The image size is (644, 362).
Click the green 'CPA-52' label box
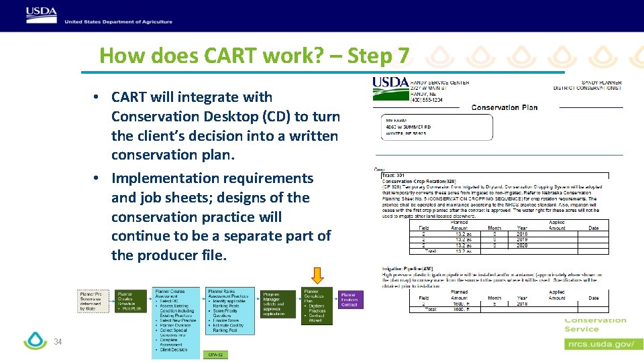(215, 355)
